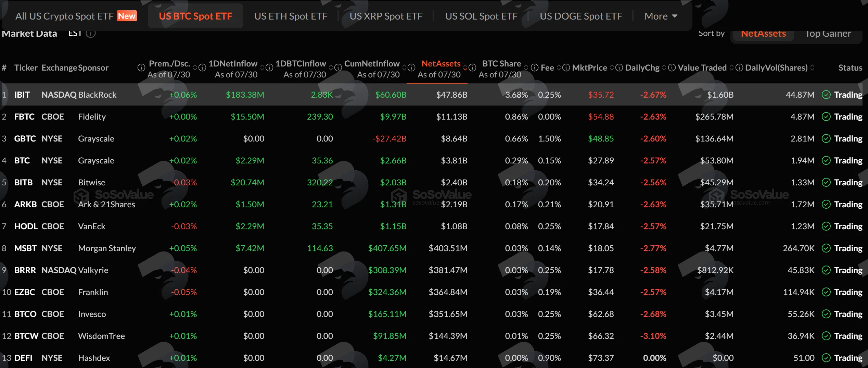Select the HODL ticker
Screen dimensions: 868x368
pos(26,226)
